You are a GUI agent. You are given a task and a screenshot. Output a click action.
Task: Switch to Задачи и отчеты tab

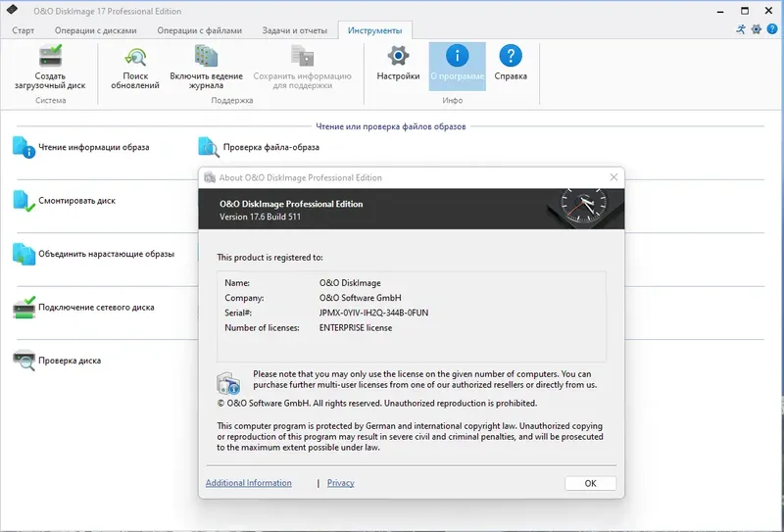(x=295, y=30)
